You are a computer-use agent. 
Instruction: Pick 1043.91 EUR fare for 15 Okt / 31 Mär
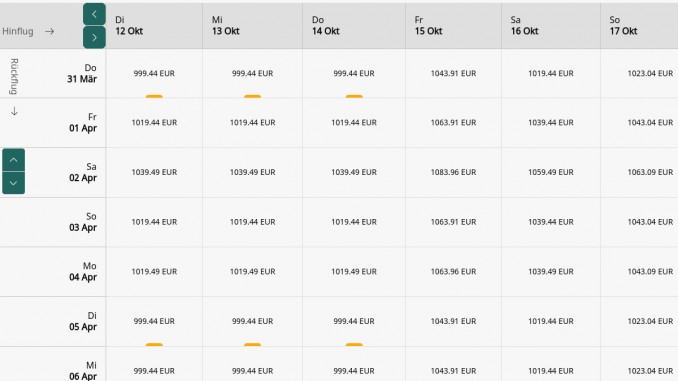454,74
